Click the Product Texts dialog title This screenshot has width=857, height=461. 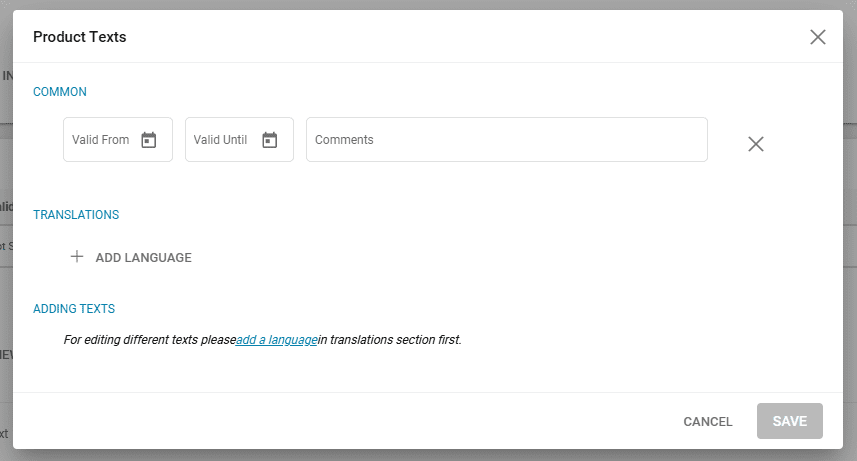click(x=80, y=37)
